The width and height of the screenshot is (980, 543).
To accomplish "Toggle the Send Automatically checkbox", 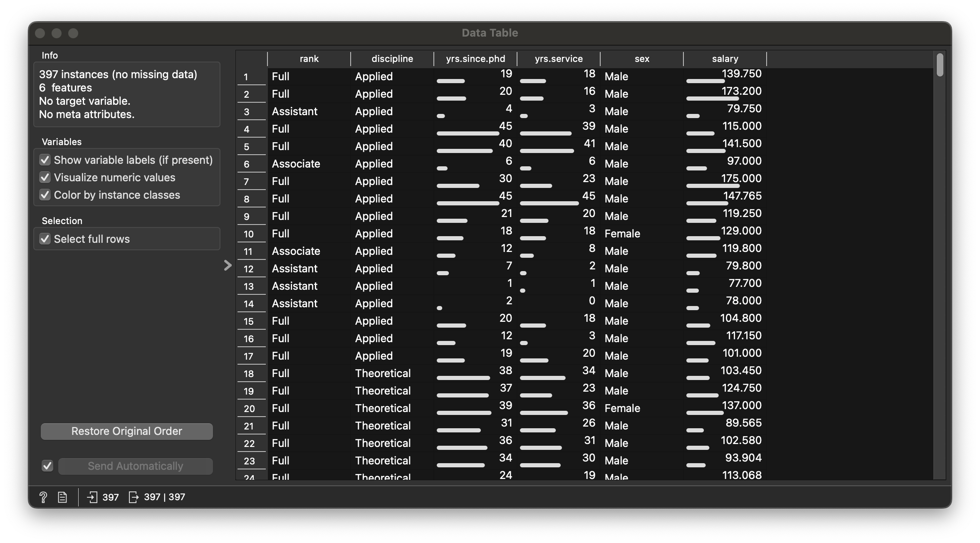I will [x=47, y=466].
